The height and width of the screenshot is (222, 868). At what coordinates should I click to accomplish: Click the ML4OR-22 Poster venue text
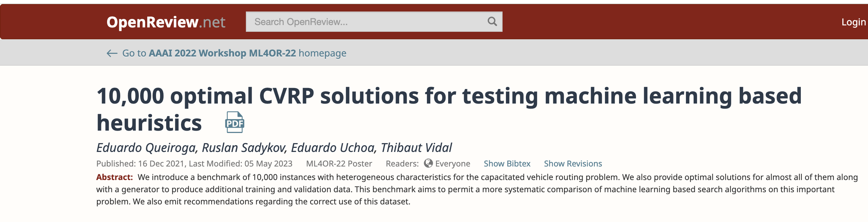click(x=339, y=164)
